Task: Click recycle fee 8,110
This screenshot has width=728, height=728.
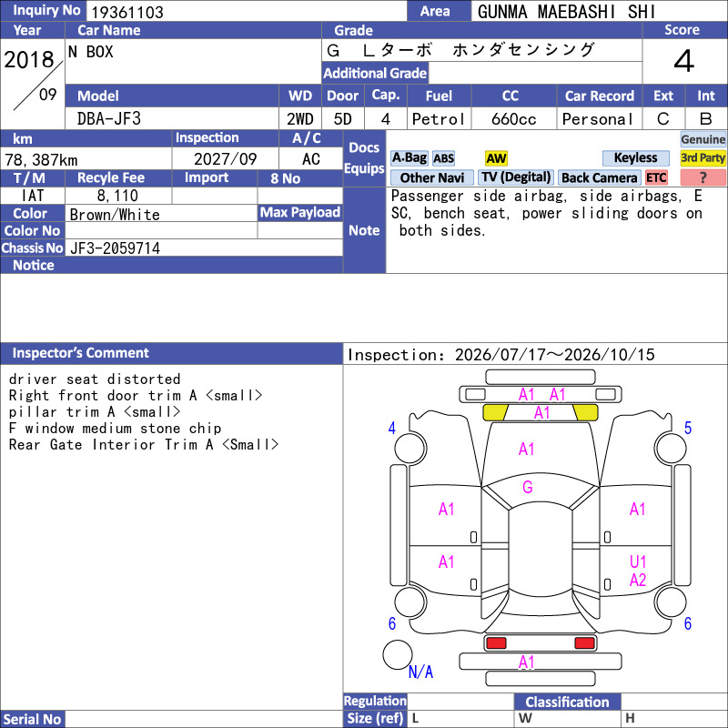Action: 117,196
